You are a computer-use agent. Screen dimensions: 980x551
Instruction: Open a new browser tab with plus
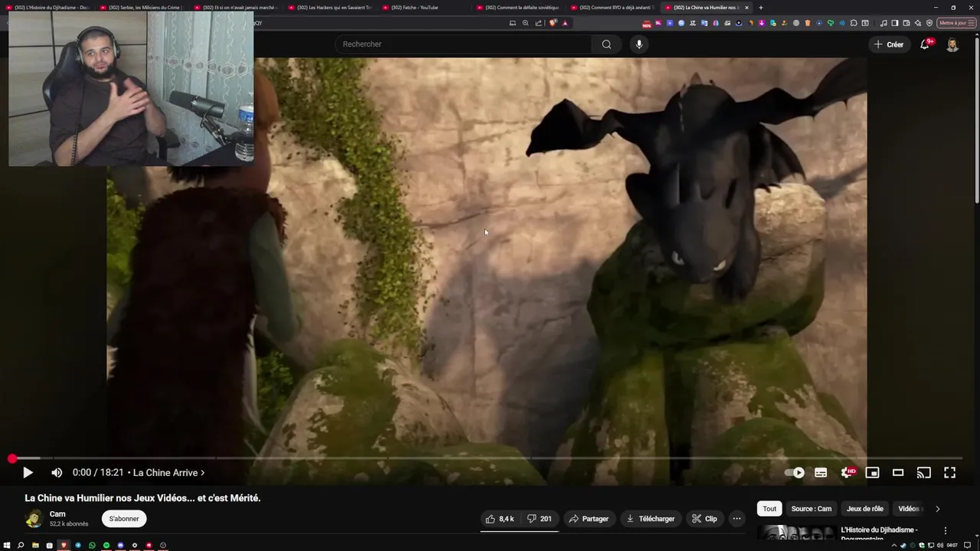760,8
